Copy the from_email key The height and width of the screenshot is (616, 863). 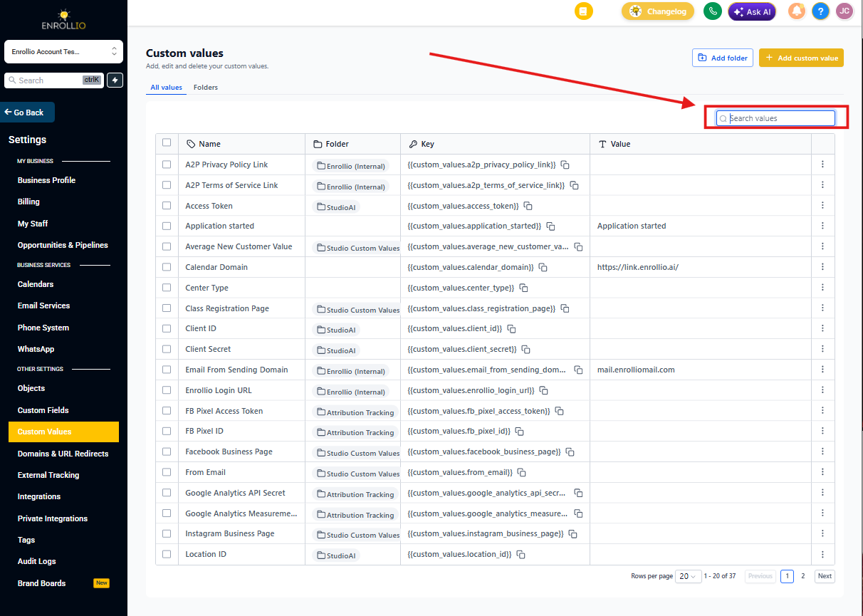point(521,472)
